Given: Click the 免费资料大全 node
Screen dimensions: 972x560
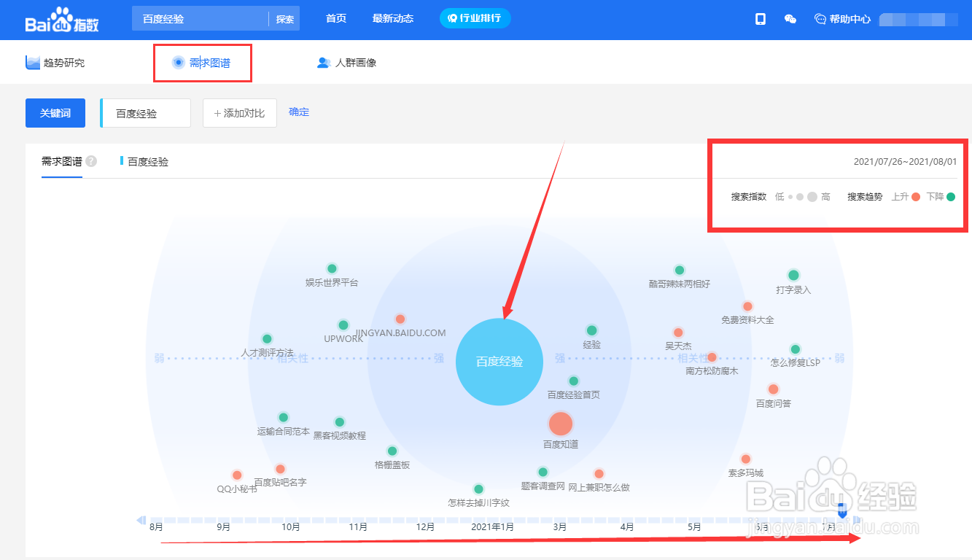Looking at the screenshot, I should [747, 306].
